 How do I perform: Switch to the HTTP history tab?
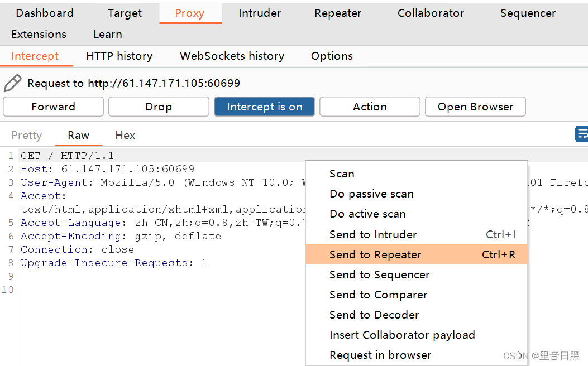pos(119,56)
